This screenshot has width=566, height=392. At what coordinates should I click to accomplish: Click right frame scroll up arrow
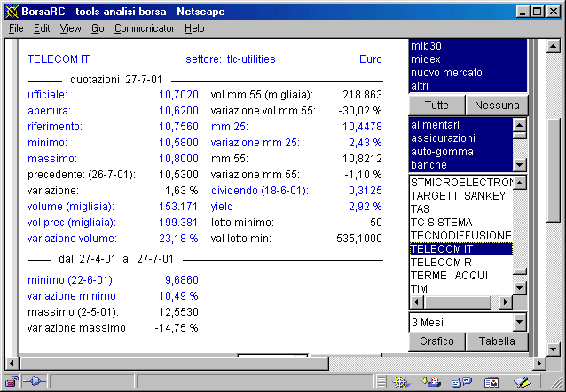[554, 46]
